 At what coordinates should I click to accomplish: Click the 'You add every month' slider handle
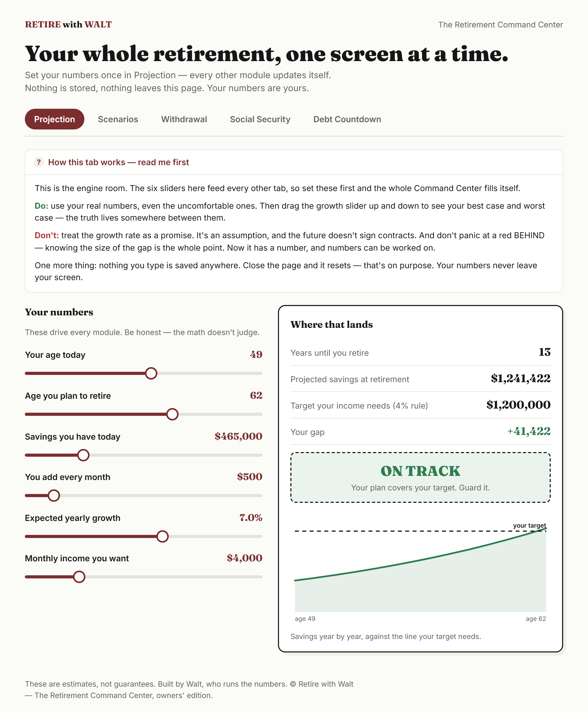pos(54,496)
